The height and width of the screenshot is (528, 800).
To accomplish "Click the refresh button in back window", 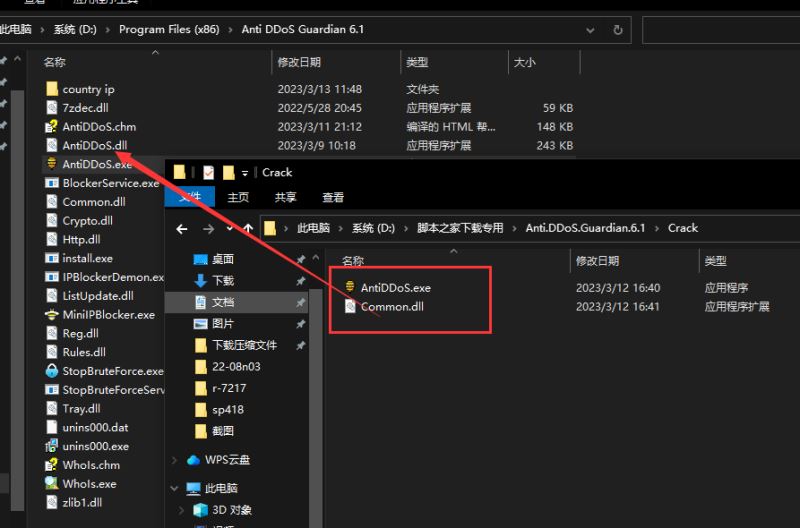I will point(617,30).
